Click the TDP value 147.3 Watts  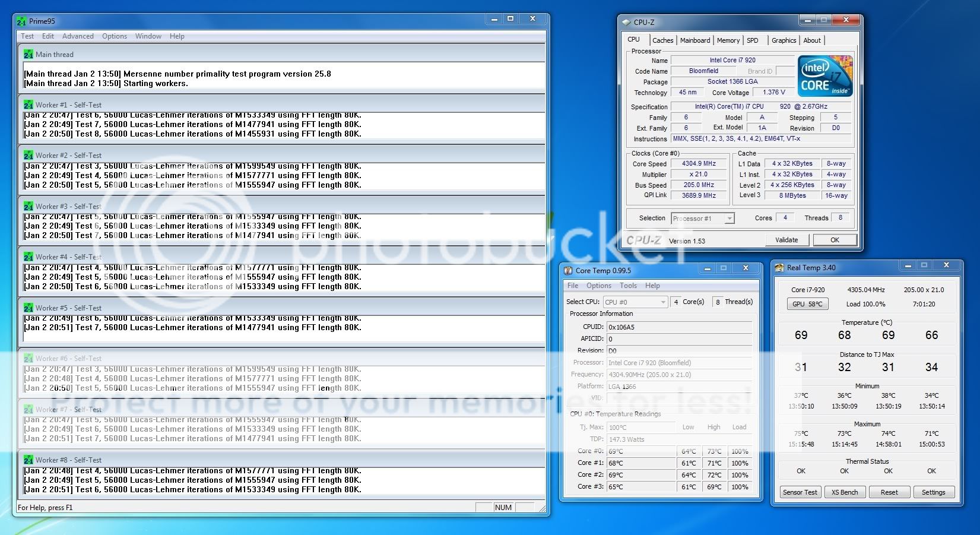(x=680, y=439)
